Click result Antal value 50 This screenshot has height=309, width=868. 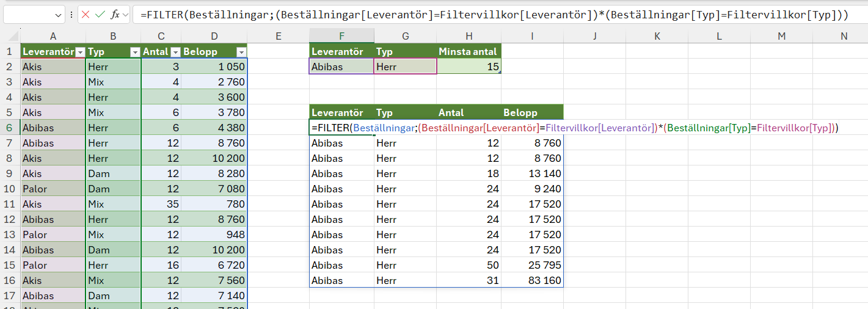[x=469, y=265]
